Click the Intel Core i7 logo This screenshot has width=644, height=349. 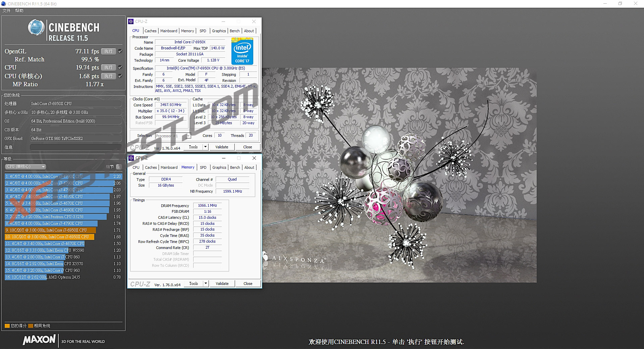(x=242, y=51)
